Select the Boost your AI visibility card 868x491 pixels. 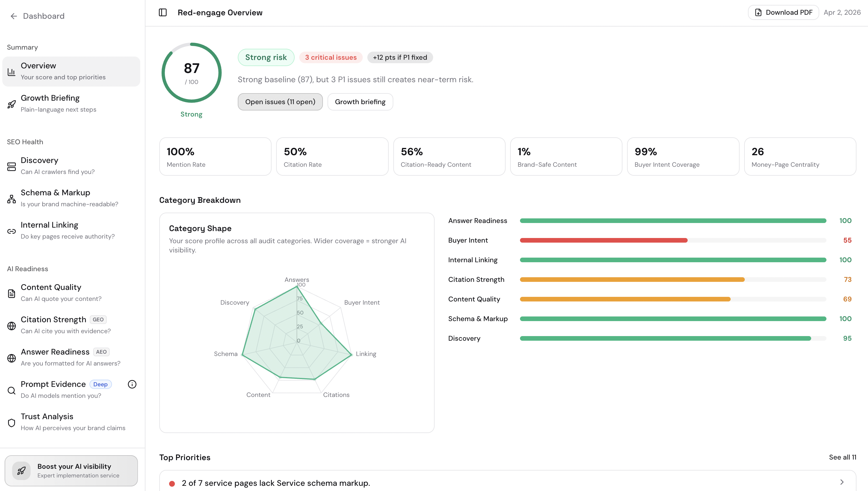point(71,471)
